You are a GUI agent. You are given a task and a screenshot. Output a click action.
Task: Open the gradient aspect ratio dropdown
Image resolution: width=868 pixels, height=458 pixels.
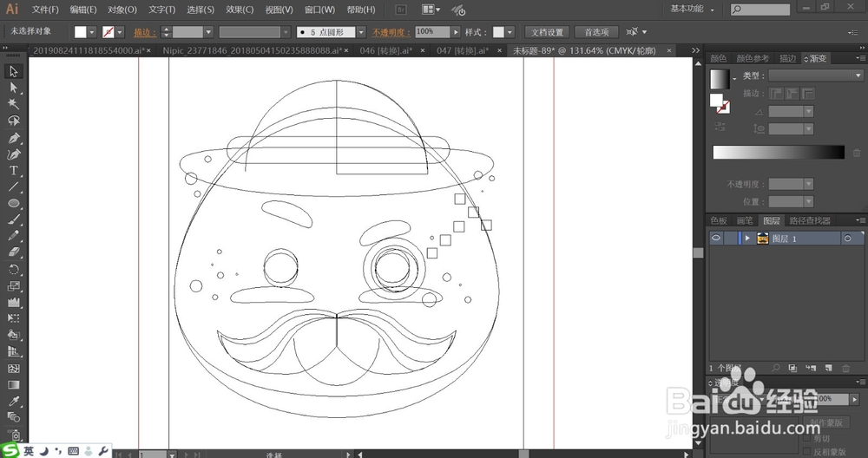pos(809,129)
